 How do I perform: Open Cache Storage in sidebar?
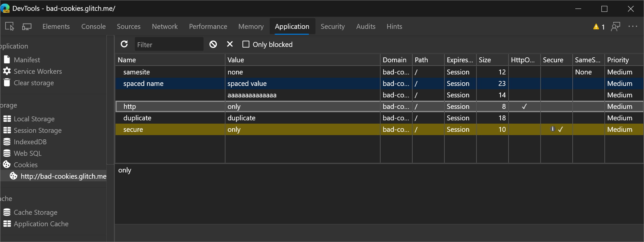(35, 212)
